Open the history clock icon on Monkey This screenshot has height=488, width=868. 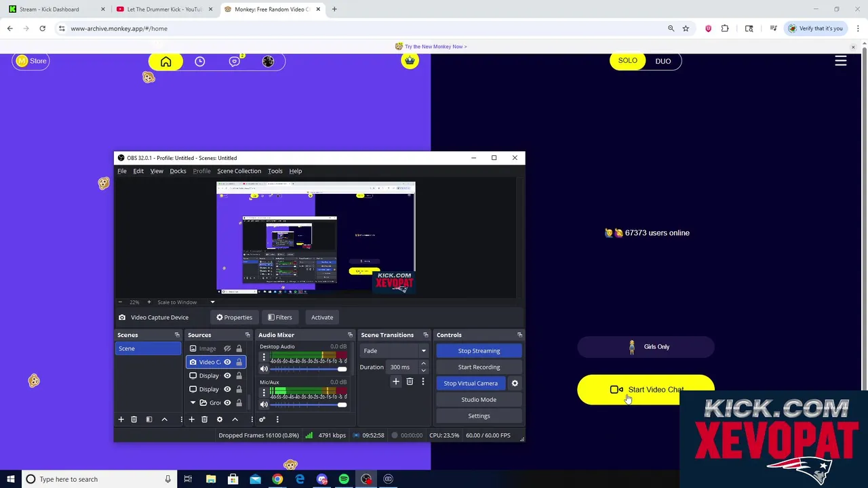coord(200,62)
